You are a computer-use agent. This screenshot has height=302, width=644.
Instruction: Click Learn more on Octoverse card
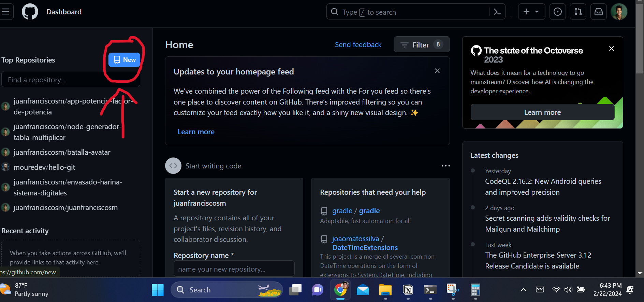tap(542, 112)
